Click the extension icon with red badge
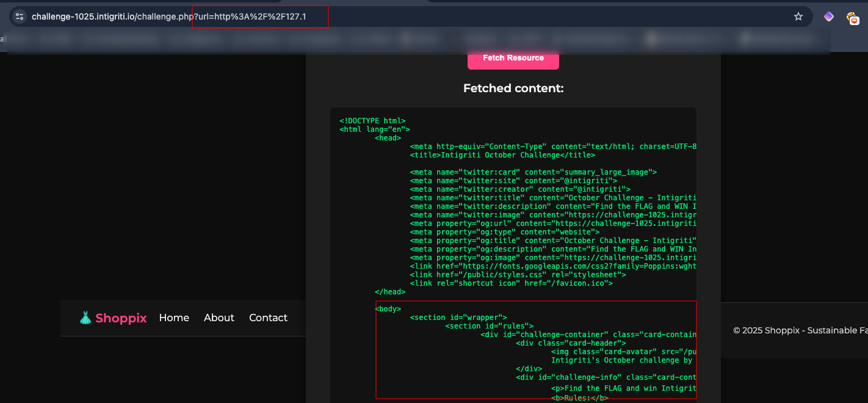Image resolution: width=868 pixels, height=403 pixels. point(853,18)
